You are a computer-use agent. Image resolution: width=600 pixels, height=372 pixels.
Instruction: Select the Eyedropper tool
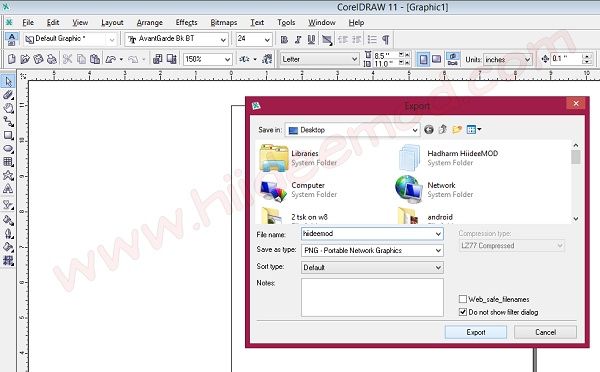click(x=8, y=220)
